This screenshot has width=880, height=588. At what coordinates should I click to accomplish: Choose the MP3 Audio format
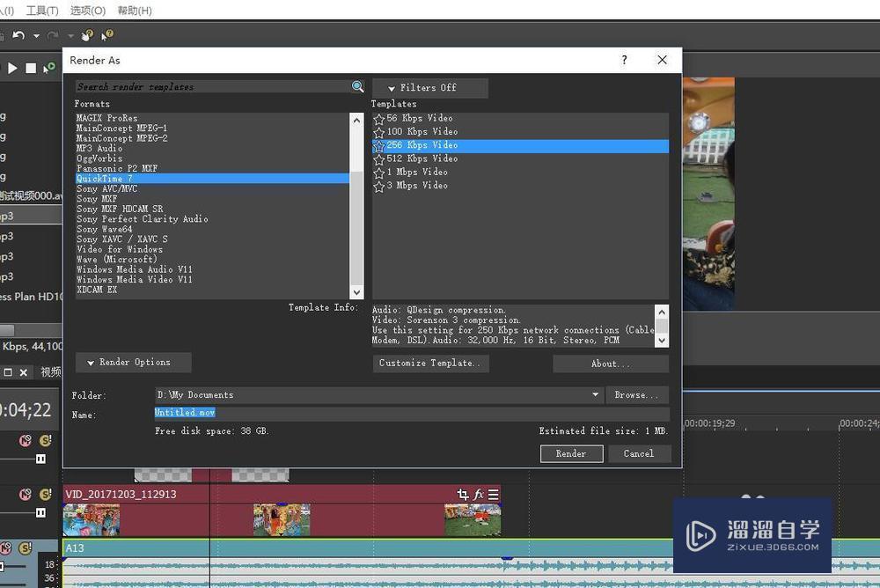[212, 148]
